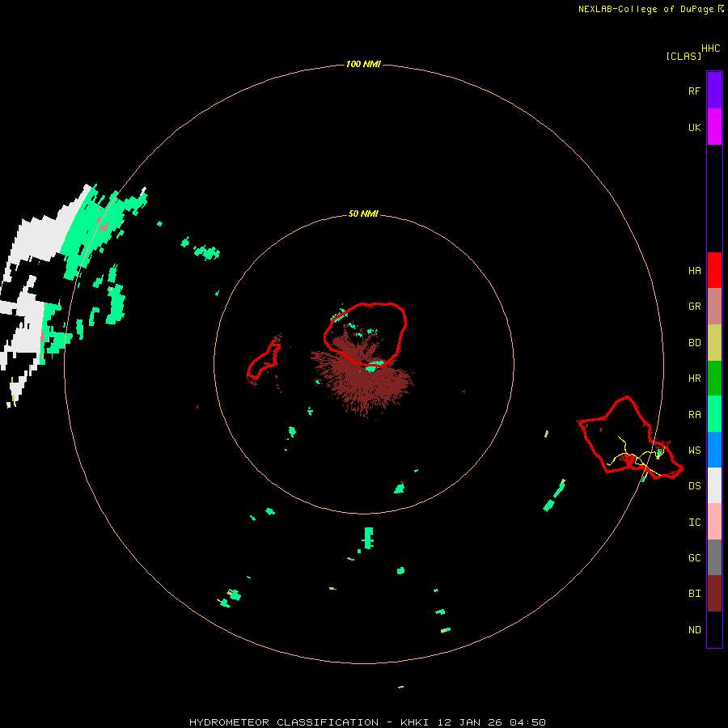Click the 'BD' legend label text
The width and height of the screenshot is (728, 728).
[694, 343]
